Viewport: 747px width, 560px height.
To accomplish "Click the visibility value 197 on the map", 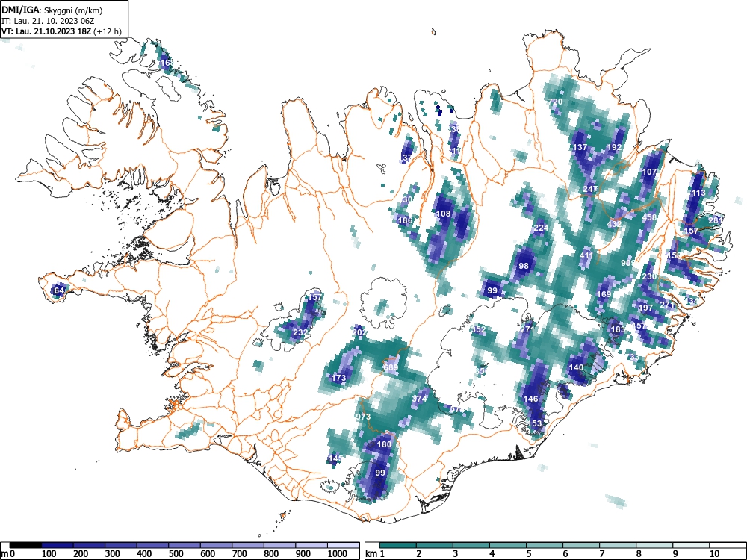I will pyautogui.click(x=645, y=308).
